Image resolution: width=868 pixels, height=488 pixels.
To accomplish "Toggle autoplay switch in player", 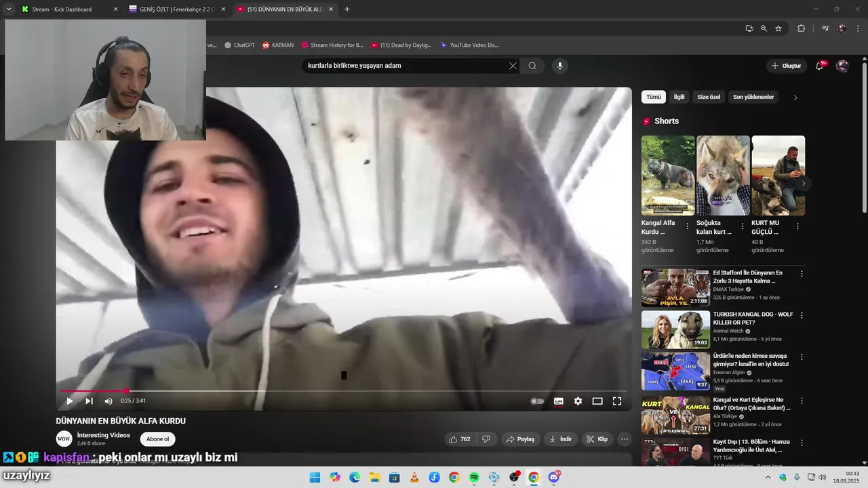I will click(537, 401).
